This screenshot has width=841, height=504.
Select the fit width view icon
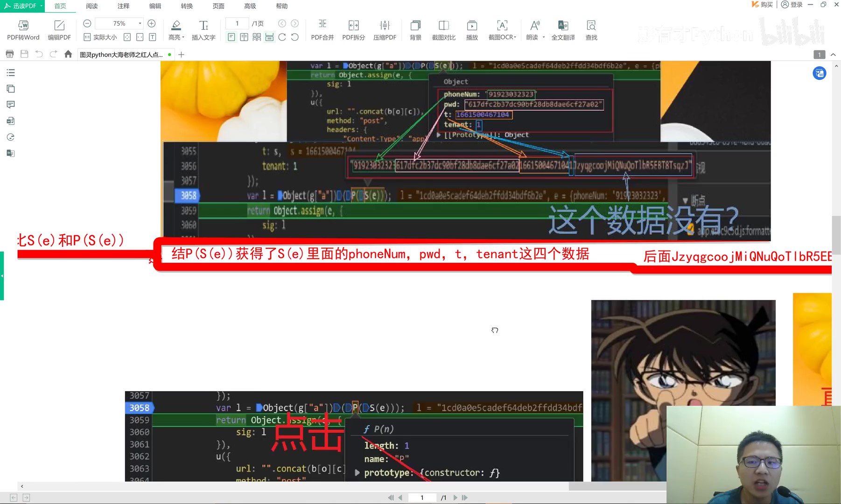click(140, 37)
